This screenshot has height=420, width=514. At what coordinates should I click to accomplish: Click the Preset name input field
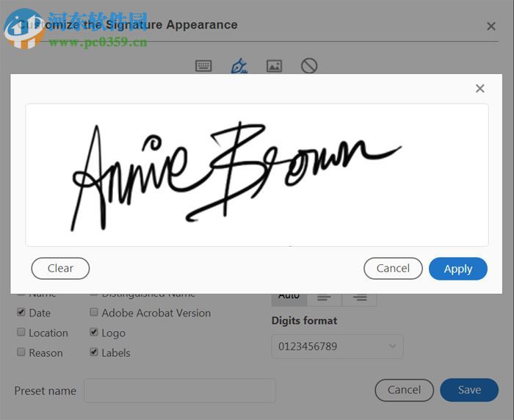(180, 391)
